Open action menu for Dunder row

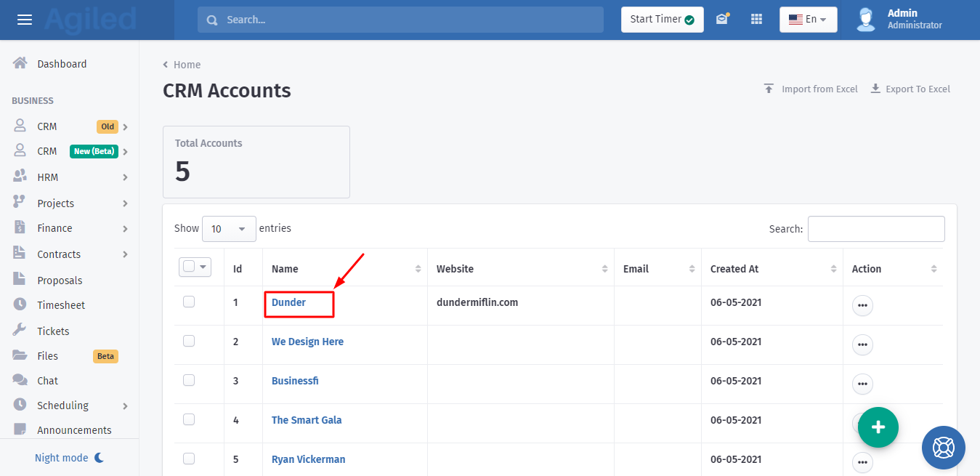862,306
